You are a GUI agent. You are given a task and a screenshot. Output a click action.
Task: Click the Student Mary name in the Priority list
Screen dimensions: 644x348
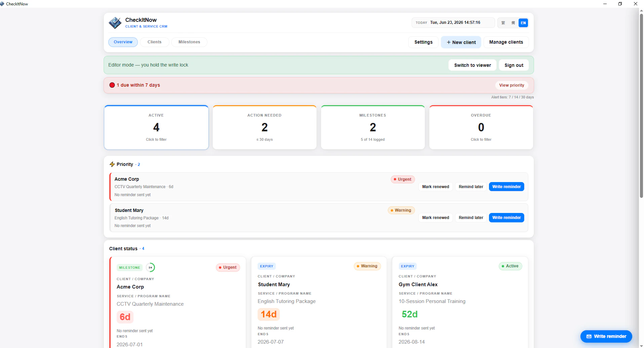[129, 210]
